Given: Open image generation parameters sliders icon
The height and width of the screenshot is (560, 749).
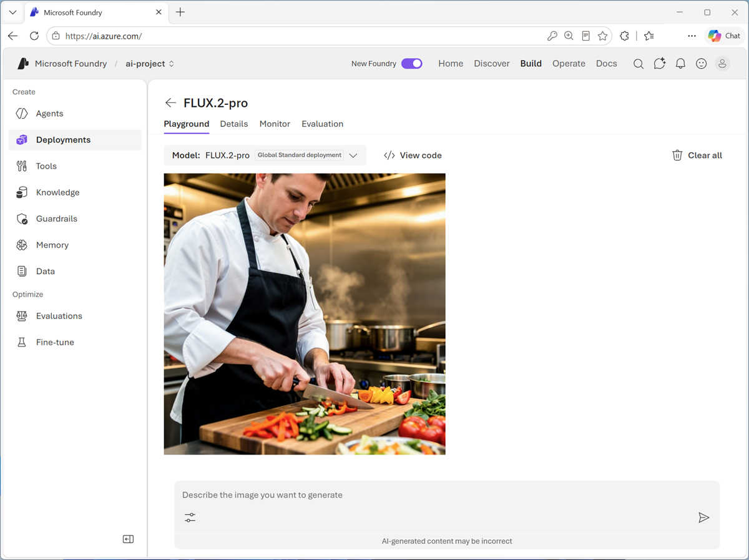Looking at the screenshot, I should pos(190,518).
